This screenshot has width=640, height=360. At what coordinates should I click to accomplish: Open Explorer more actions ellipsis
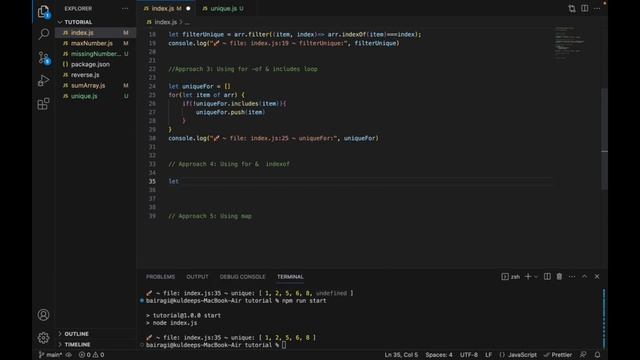125,9
